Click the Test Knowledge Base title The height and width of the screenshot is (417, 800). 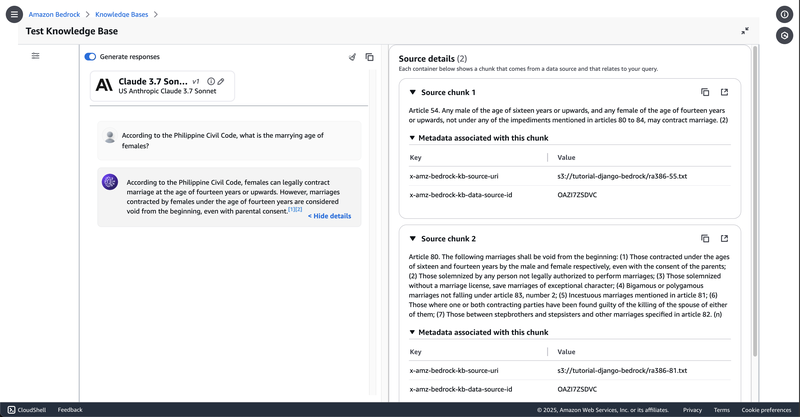click(x=72, y=31)
